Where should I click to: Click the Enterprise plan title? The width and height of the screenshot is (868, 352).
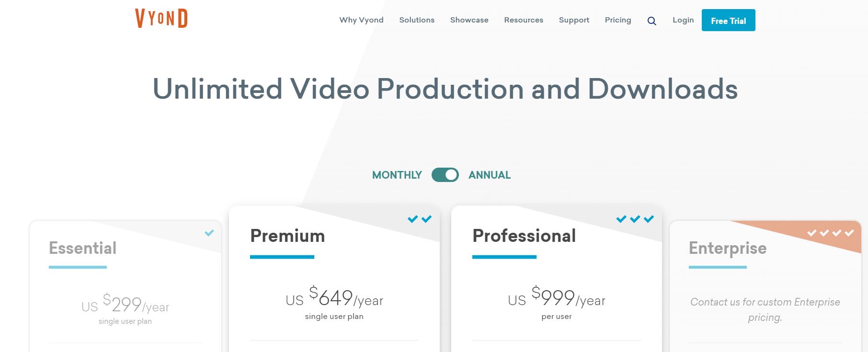[728, 249]
